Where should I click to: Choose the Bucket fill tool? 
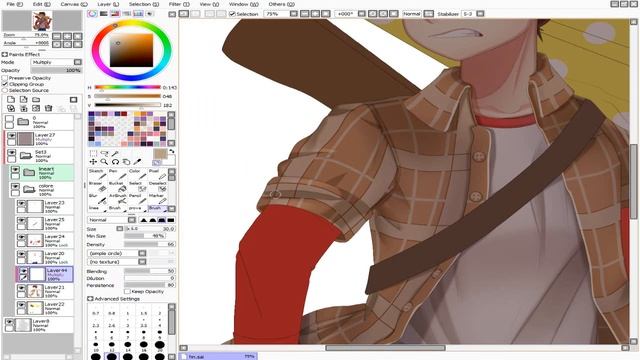117,186
